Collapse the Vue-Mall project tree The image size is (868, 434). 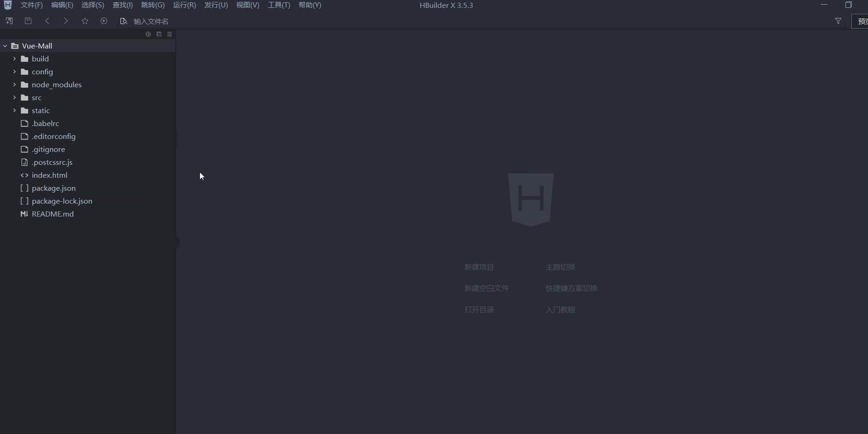tap(5, 46)
